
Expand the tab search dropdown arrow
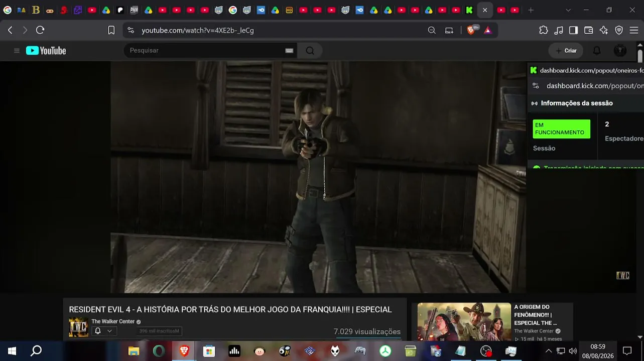[568, 10]
